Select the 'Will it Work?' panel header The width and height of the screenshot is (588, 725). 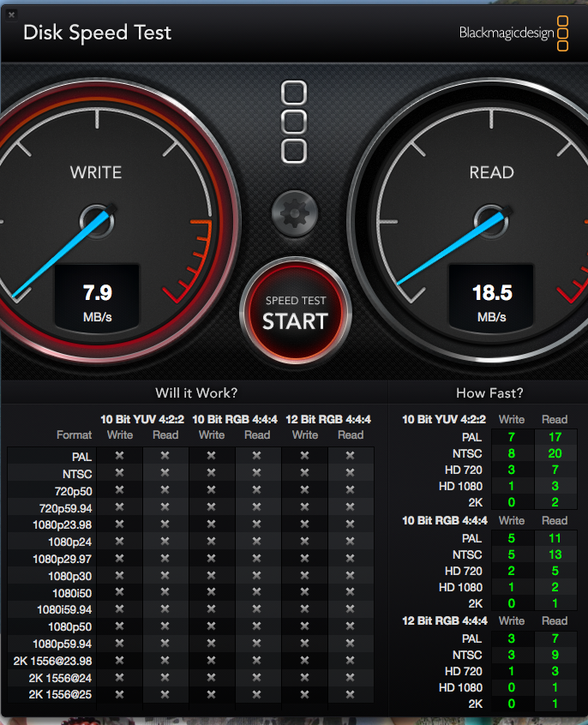[196, 393]
